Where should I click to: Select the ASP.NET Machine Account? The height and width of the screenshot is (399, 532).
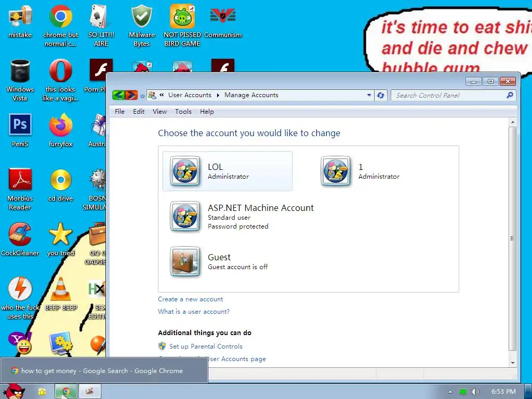242,217
